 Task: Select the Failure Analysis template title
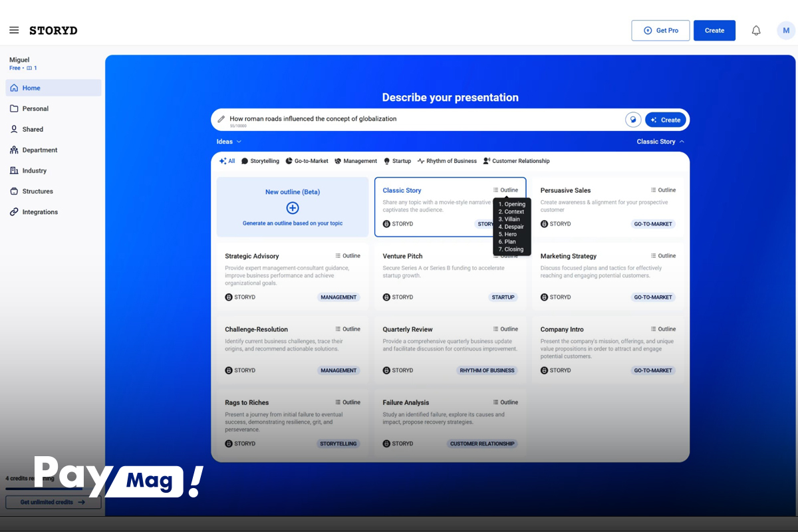tap(406, 402)
